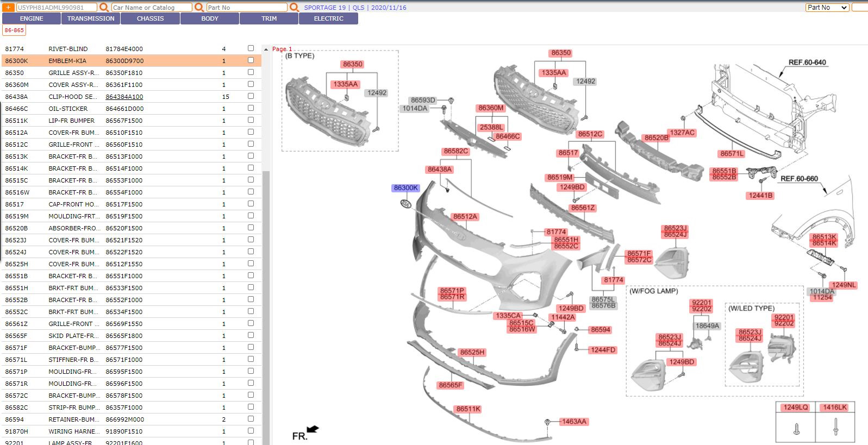The height and width of the screenshot is (445, 868).
Task: Click the FR. direction arrow icon
Action: tap(313, 430)
